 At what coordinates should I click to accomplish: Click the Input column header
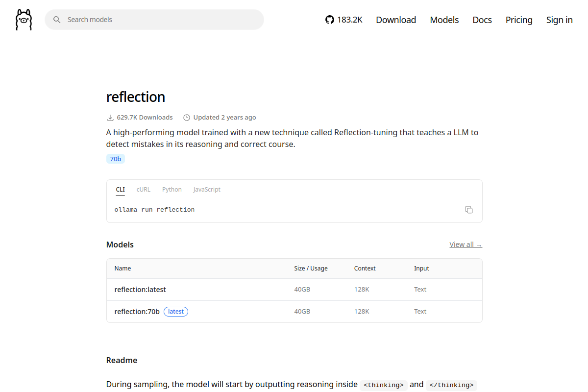tap(421, 269)
